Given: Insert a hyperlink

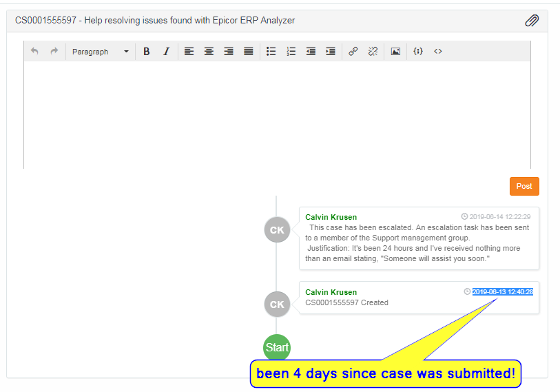Looking at the screenshot, I should [x=353, y=52].
